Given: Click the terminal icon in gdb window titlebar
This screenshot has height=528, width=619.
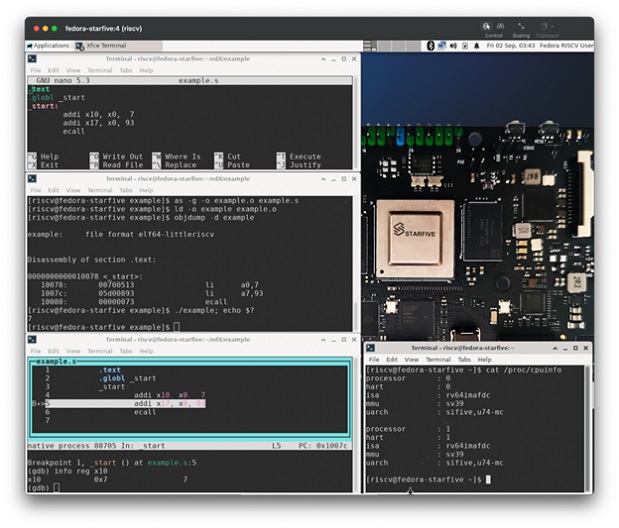Looking at the screenshot, I should pyautogui.click(x=32, y=340).
